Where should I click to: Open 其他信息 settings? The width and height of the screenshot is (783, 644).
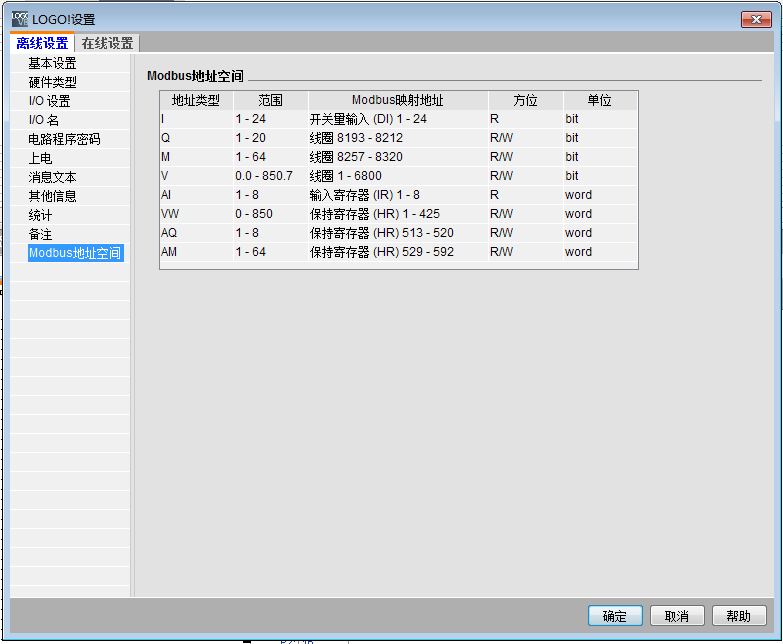click(52, 196)
